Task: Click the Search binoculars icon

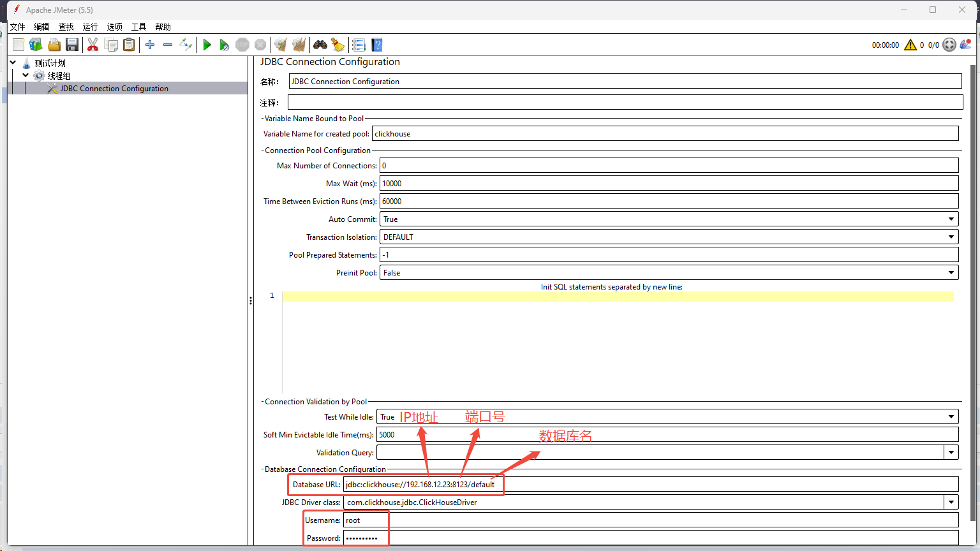Action: (x=320, y=45)
